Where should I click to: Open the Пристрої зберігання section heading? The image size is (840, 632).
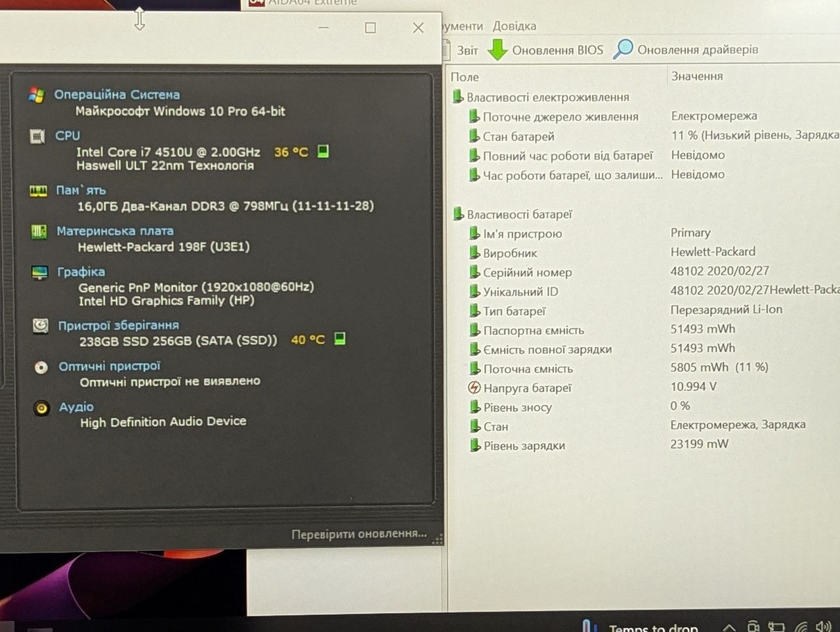pyautogui.click(x=118, y=326)
